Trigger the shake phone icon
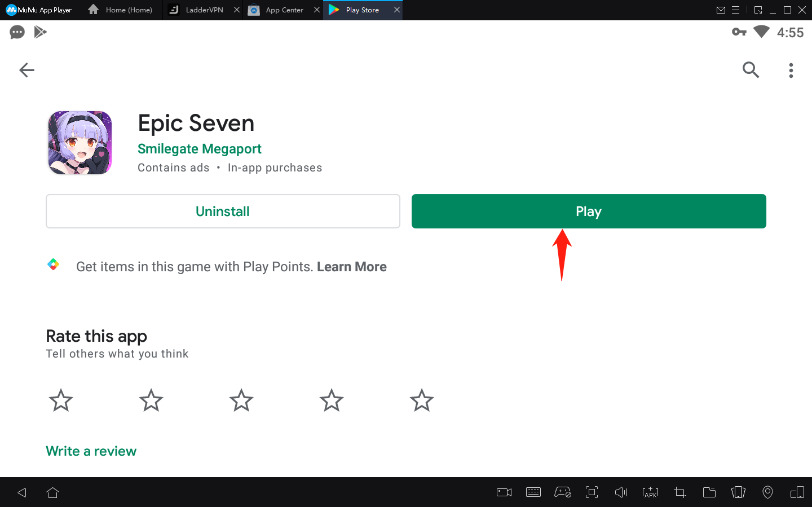Image resolution: width=812 pixels, height=507 pixels. pyautogui.click(x=738, y=492)
